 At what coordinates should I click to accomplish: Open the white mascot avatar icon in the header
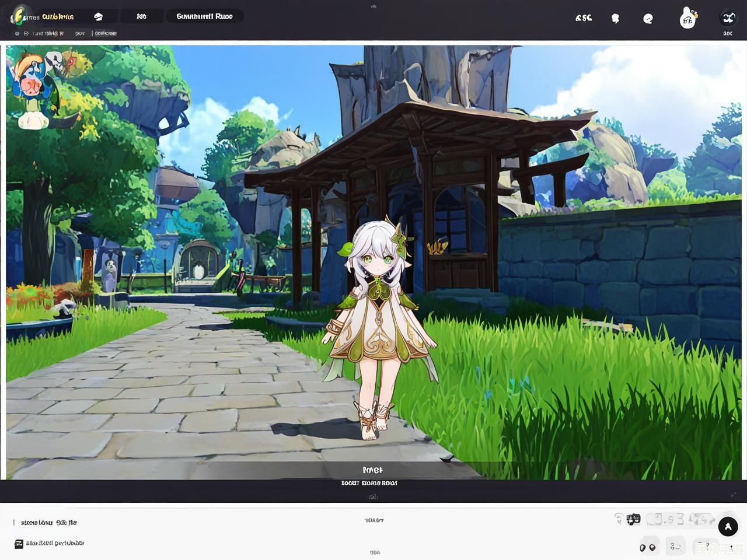tap(688, 17)
